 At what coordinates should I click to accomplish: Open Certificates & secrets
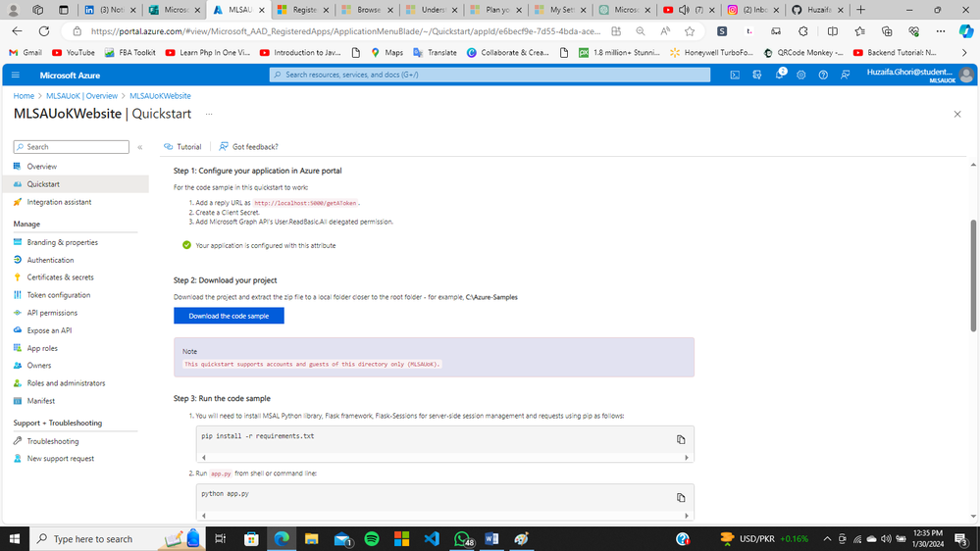coord(60,276)
